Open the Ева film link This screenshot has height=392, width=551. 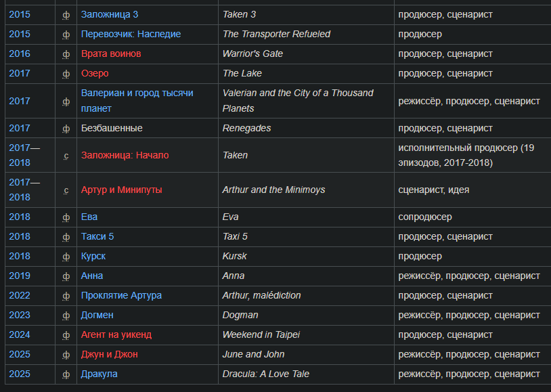coord(89,217)
